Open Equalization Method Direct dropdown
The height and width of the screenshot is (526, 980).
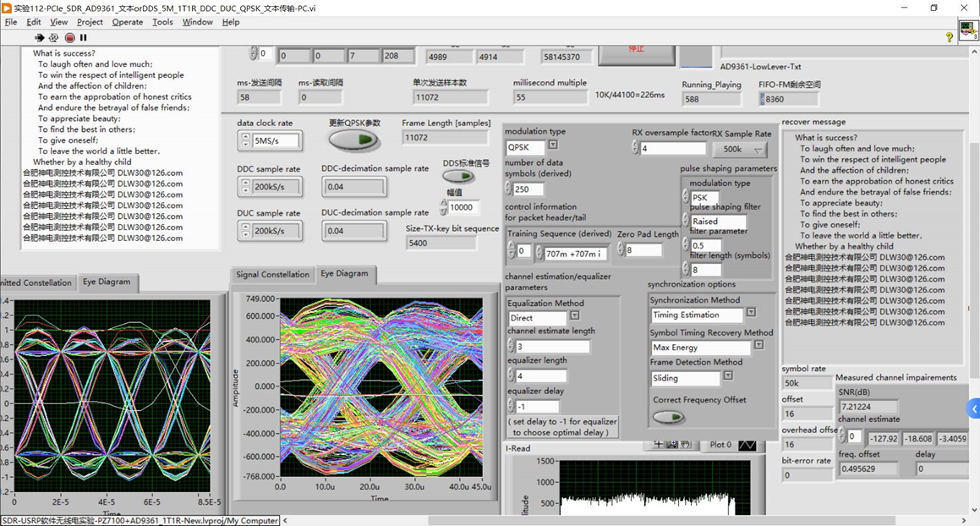point(575,315)
